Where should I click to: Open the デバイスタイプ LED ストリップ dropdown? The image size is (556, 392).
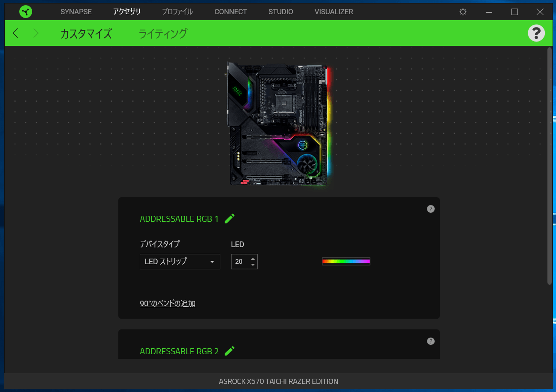tap(180, 262)
